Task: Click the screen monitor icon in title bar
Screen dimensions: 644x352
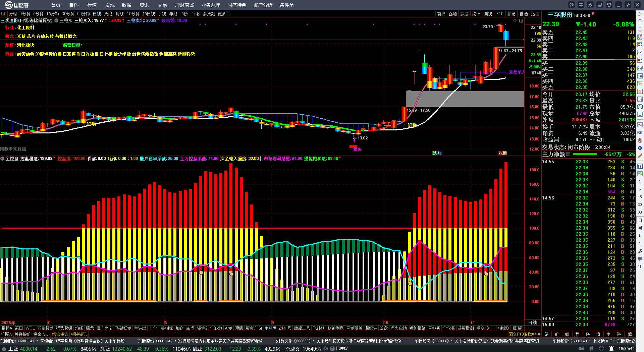Action: point(600,5)
